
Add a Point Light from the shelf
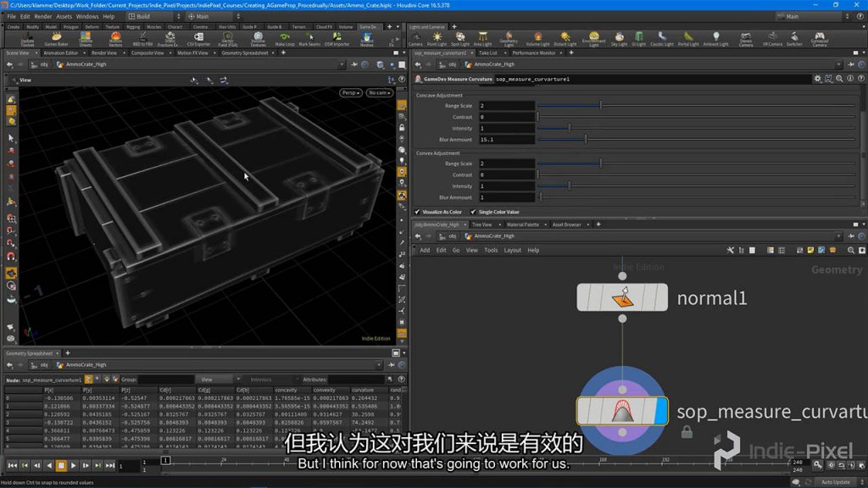[437, 39]
